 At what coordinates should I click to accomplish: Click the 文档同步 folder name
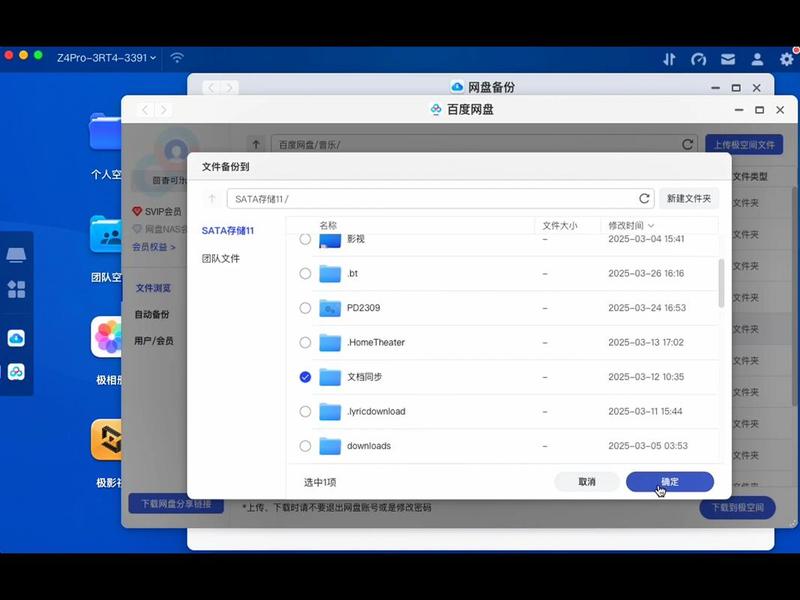364,377
